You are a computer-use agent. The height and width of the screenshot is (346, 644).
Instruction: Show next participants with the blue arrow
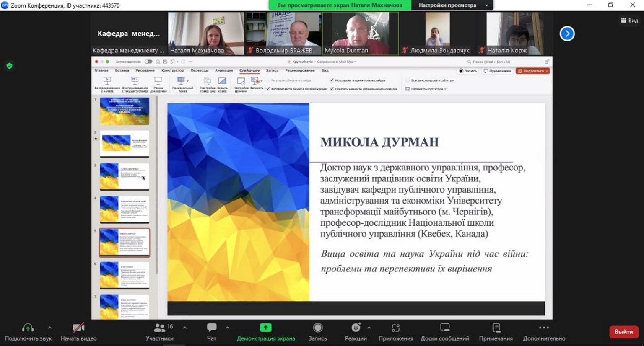click(567, 34)
